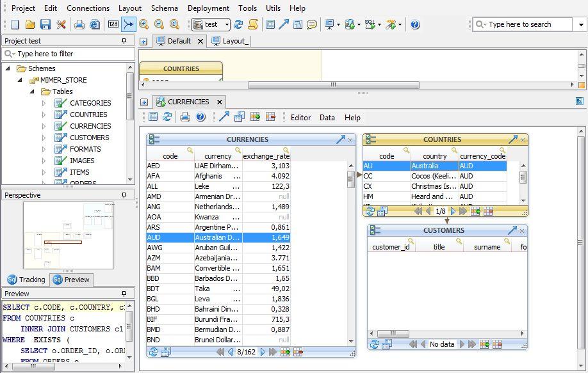Add a new row in the COUNTRIES frame footer
This screenshot has width=588, height=373.
[475, 211]
